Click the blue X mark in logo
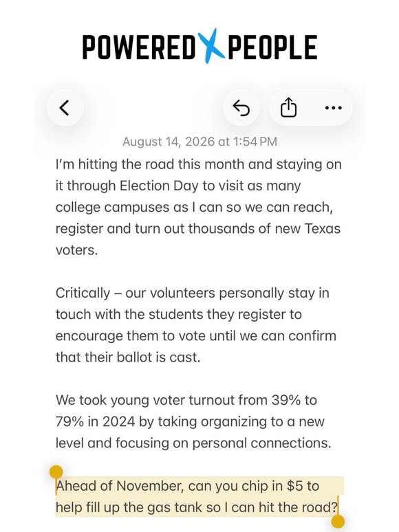Viewport: 399px width, 532px height. 211,46
